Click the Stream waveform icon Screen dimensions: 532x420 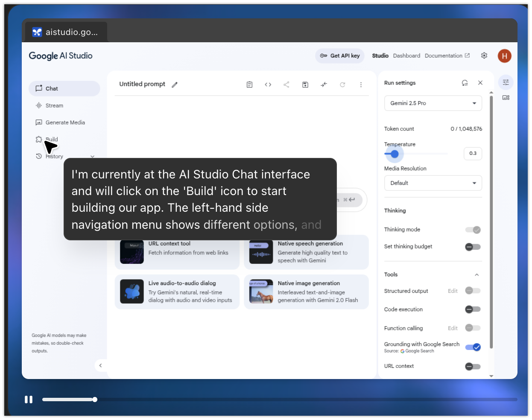[x=39, y=105]
